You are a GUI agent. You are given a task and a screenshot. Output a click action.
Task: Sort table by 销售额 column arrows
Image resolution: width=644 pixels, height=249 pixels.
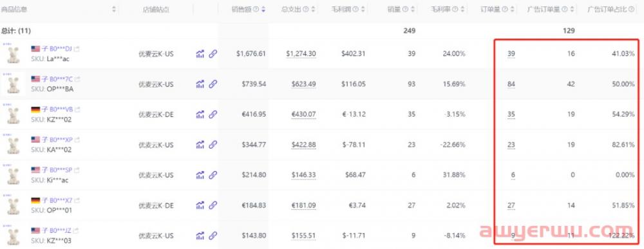(x=263, y=10)
